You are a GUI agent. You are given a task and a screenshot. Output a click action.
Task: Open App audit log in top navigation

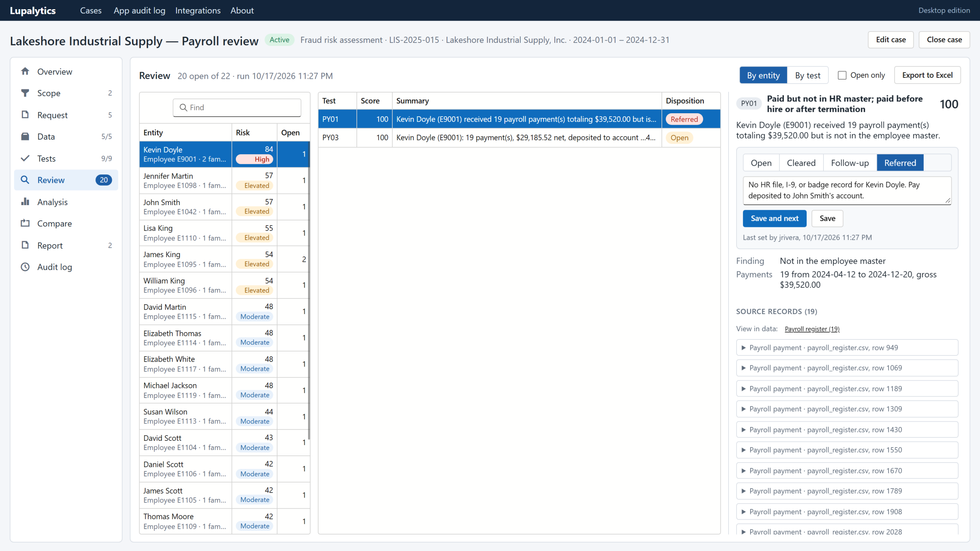click(x=139, y=10)
